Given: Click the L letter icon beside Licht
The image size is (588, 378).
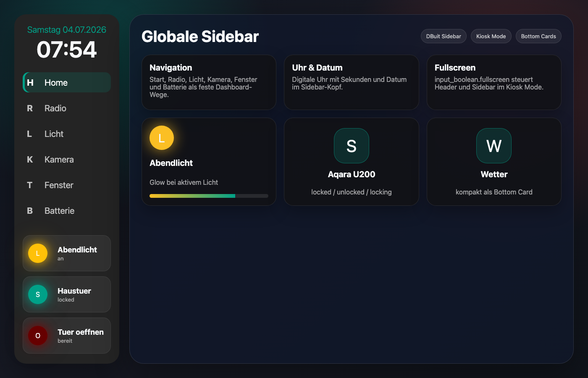Looking at the screenshot, I should click(29, 134).
